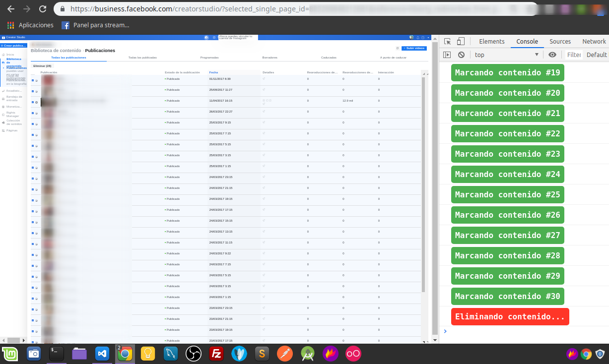Launch OBS Studio from the taskbar
Image resolution: width=609 pixels, height=364 pixels.
click(193, 354)
